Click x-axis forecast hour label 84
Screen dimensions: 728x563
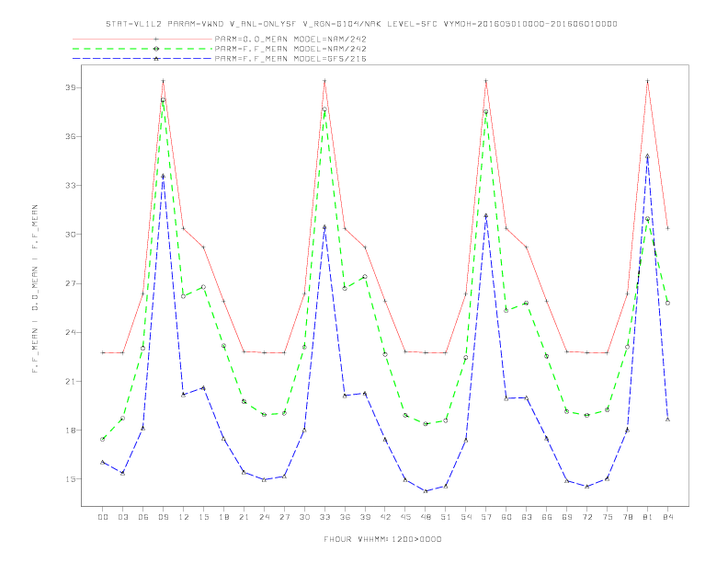pyautogui.click(x=667, y=517)
